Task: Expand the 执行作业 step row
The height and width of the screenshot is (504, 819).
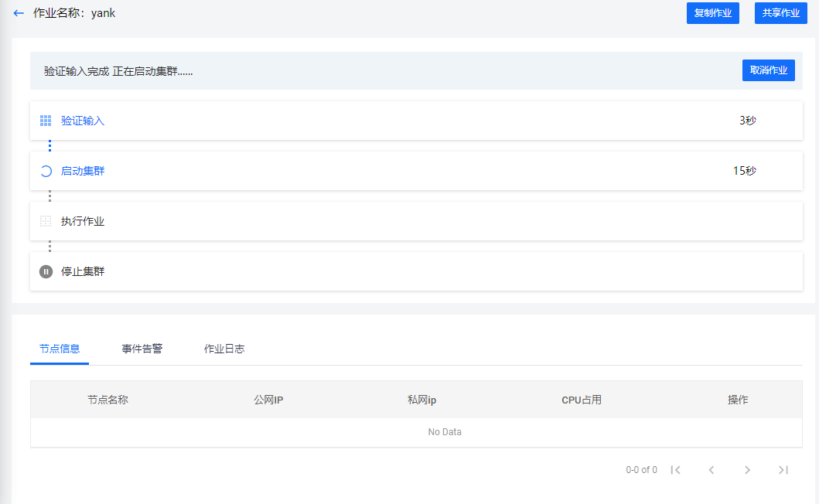Action: (416, 221)
